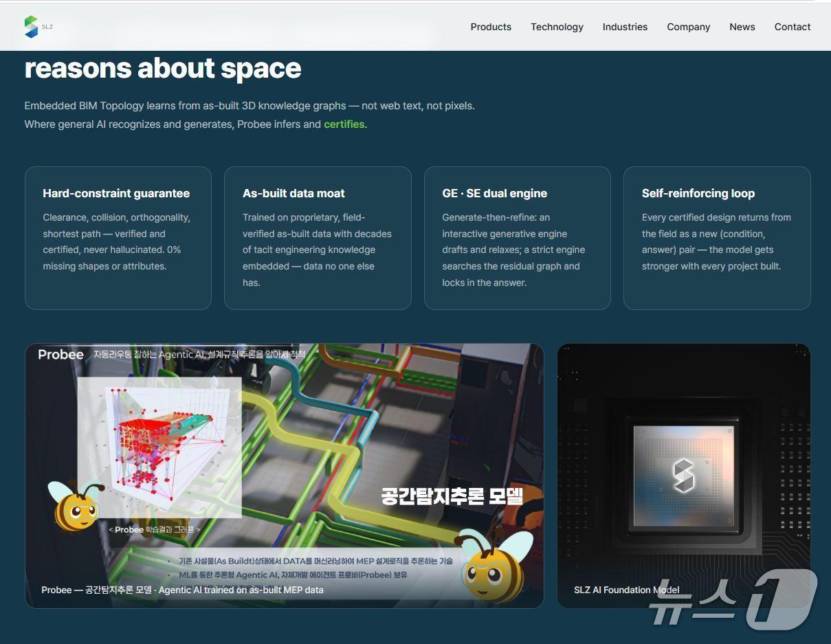Open the Company menu
The height and width of the screenshot is (644, 831).
point(688,27)
